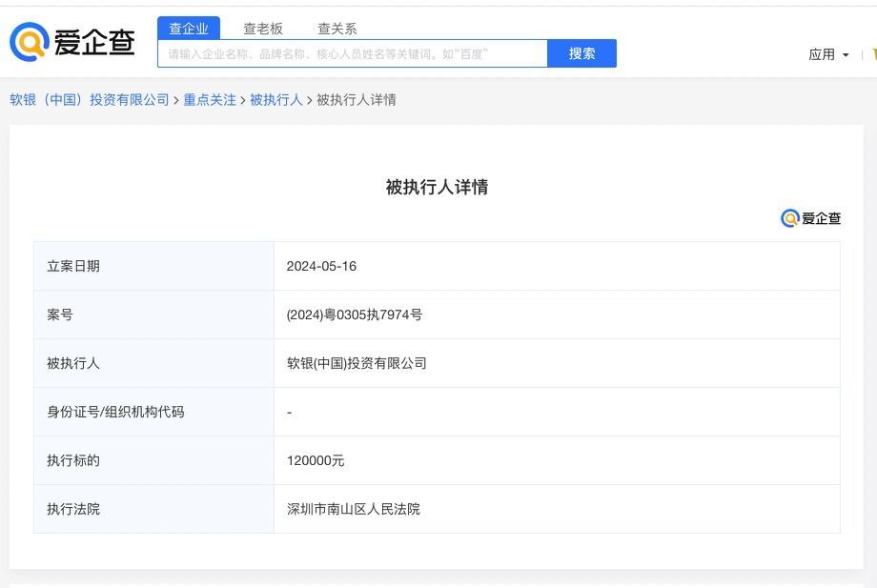Click the 120000元 execution amount value

pos(316,460)
